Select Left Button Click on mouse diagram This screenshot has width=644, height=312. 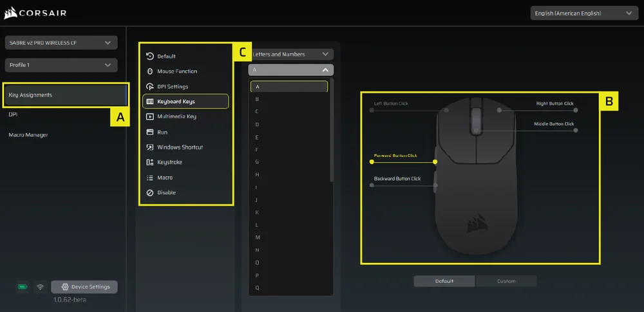[391, 104]
